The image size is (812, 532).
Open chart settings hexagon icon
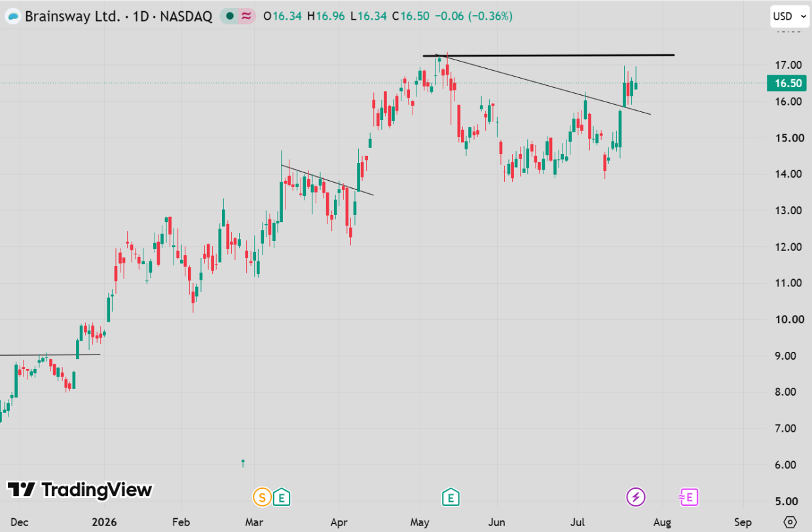(x=791, y=522)
